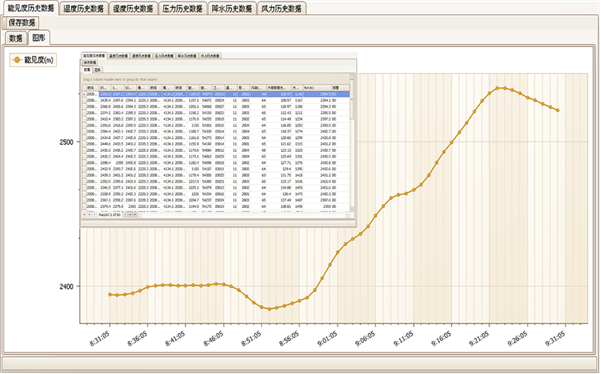Click the lowest data point near 8:51:05

click(269, 309)
